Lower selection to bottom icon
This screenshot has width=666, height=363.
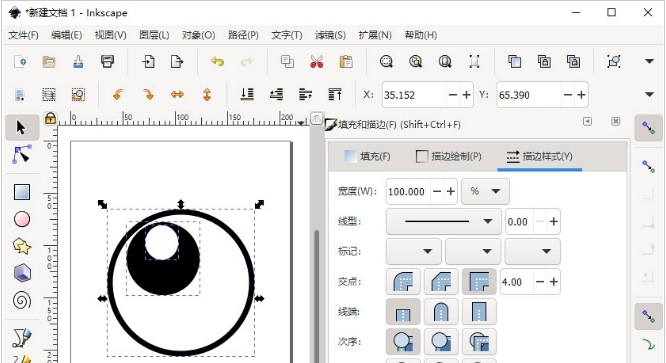(247, 94)
